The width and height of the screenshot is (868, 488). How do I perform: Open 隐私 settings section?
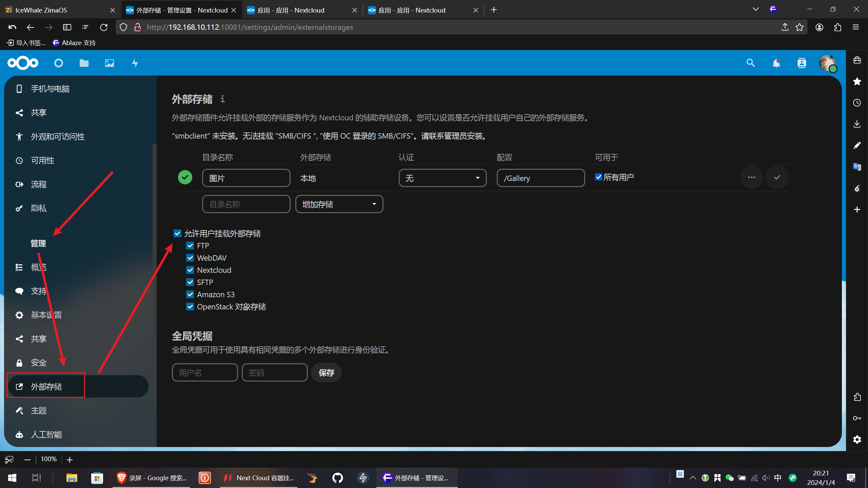tap(78, 208)
